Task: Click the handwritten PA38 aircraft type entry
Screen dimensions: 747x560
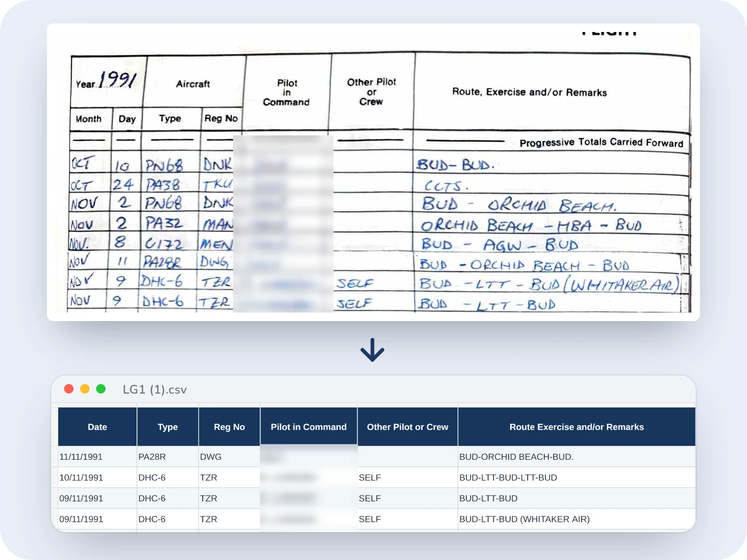Action: click(163, 185)
